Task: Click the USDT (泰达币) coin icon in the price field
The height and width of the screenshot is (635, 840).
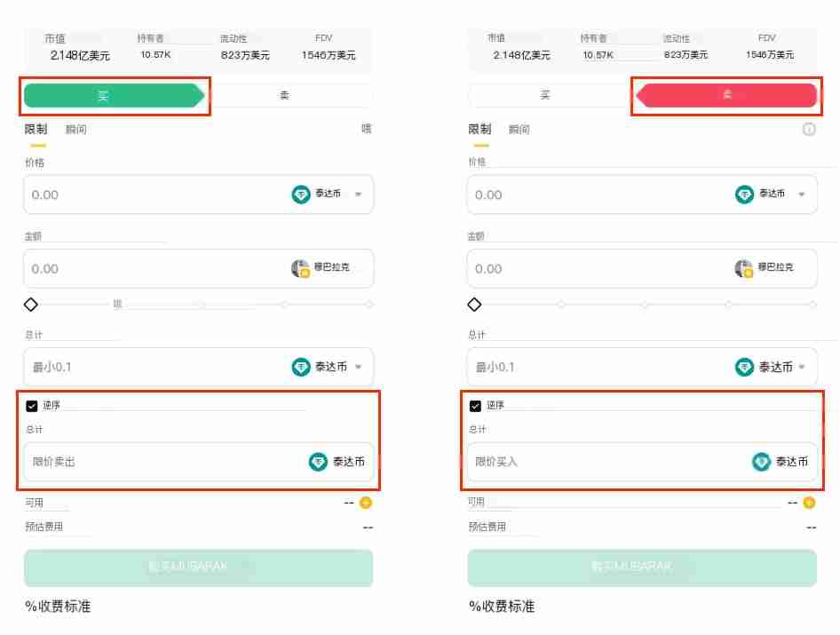Action: pyautogui.click(x=301, y=194)
